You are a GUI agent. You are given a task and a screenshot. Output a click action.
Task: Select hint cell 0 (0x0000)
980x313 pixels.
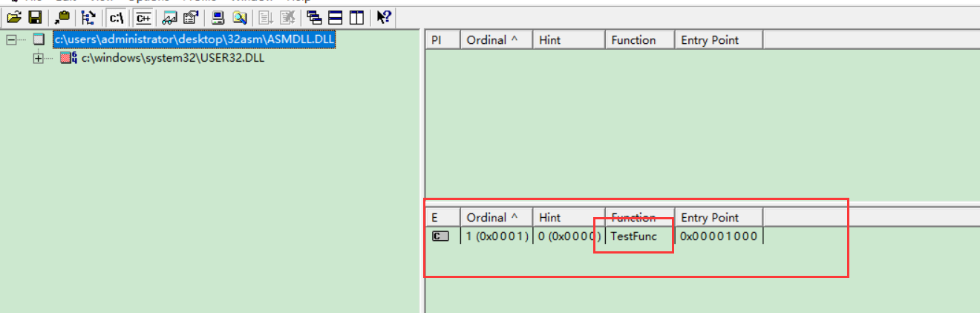569,236
